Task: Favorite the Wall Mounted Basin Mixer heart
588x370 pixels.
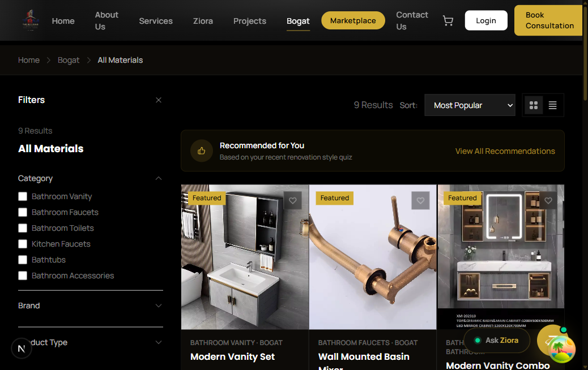Action: pos(420,201)
